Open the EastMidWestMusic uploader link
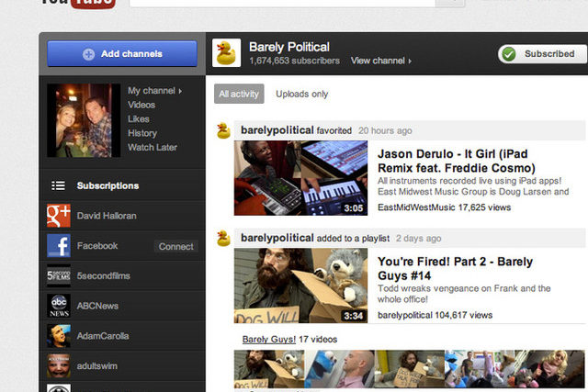This screenshot has height=392, width=588. (x=416, y=207)
